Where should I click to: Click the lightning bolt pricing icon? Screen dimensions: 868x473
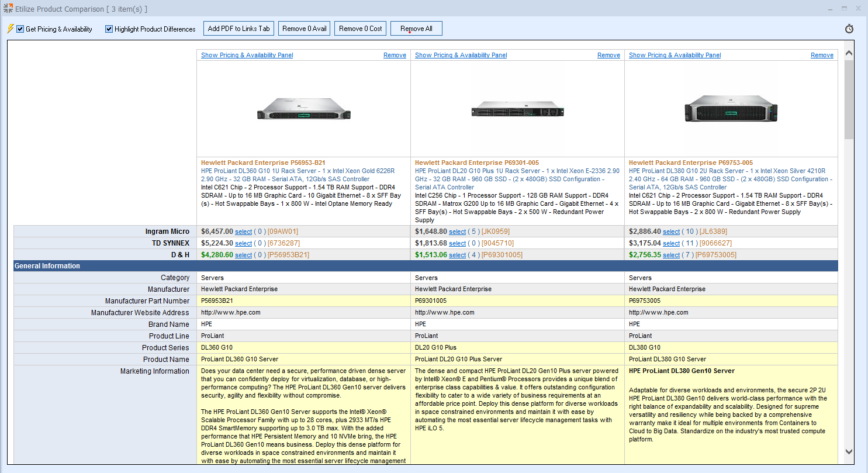[10, 29]
